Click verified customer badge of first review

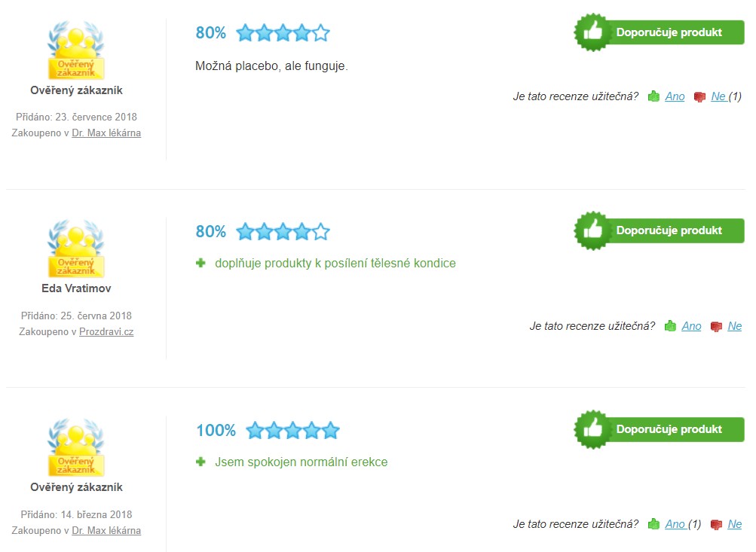[x=76, y=50]
